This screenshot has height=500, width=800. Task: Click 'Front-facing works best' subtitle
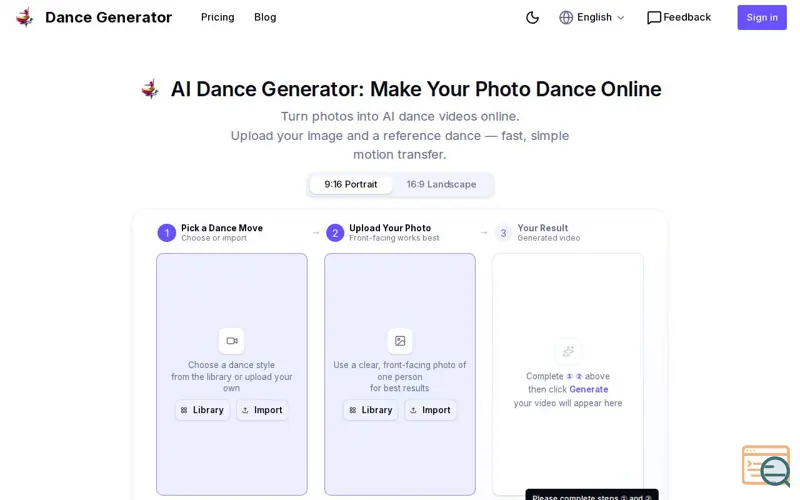394,238
